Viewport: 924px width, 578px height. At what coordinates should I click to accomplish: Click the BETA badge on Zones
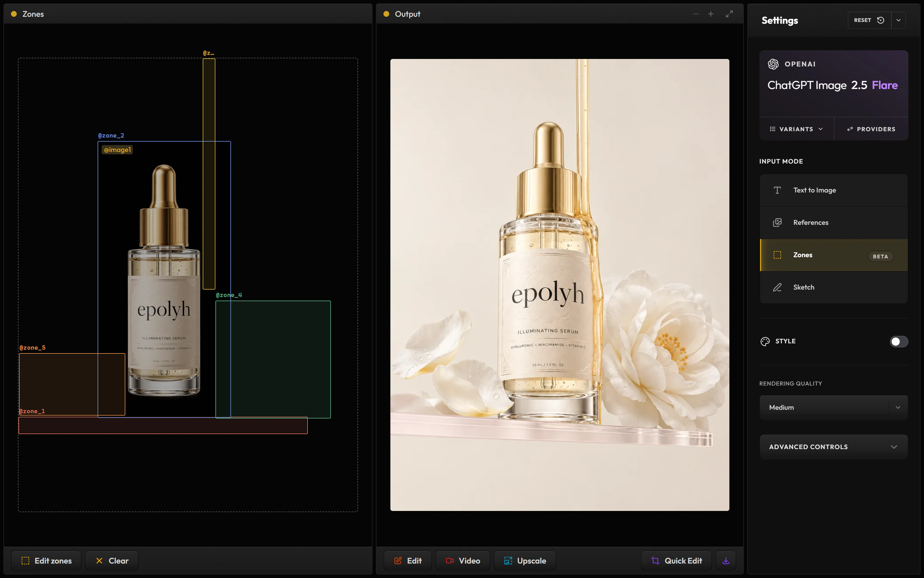click(880, 257)
